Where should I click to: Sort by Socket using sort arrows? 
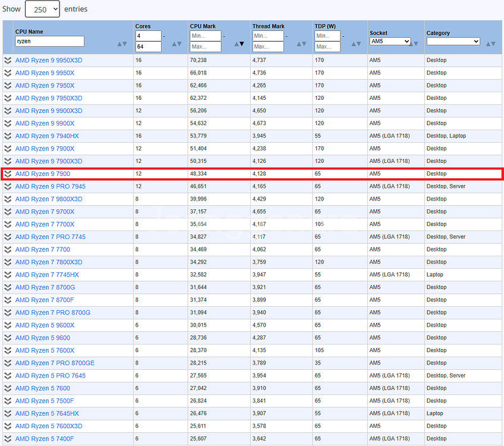414,44
